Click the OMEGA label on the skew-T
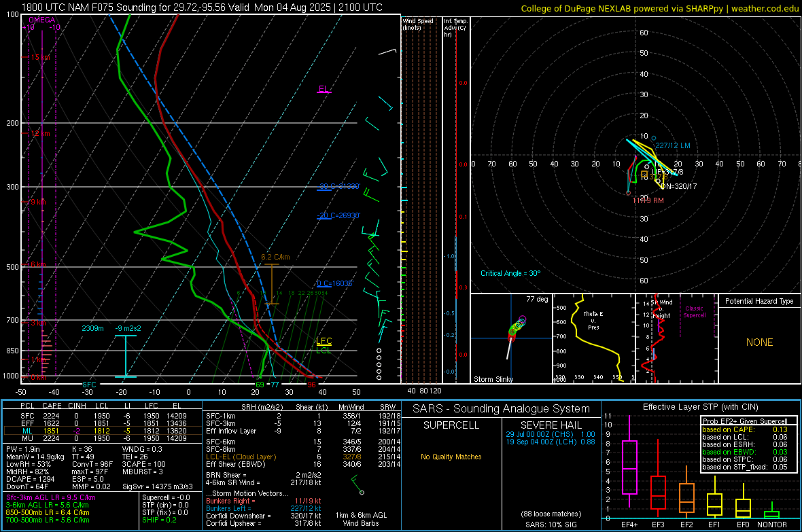Viewport: 802px width, 532px height. (42, 20)
